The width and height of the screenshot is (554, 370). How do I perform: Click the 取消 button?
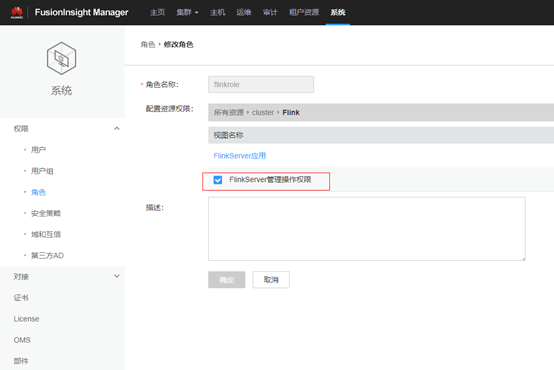[x=271, y=280]
